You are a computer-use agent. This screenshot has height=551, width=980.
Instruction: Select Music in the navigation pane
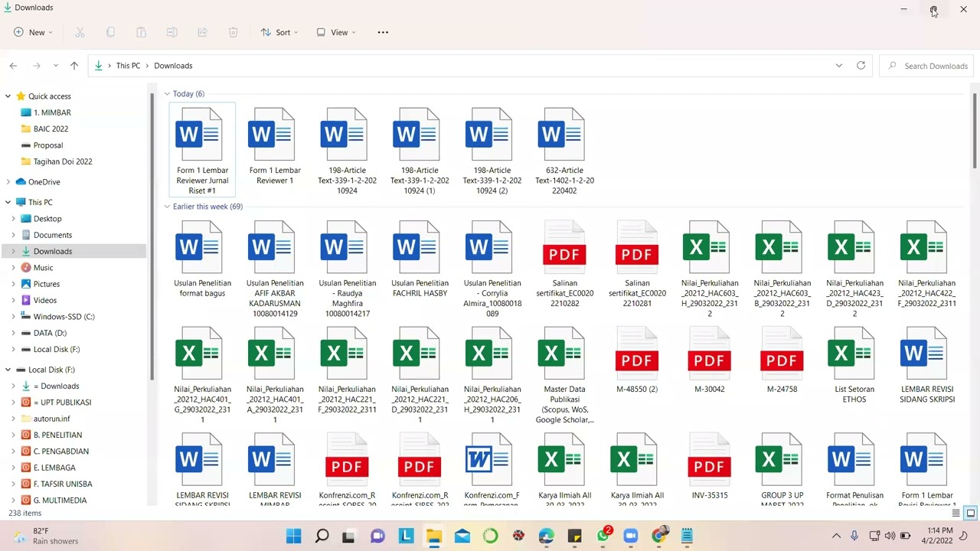pyautogui.click(x=43, y=268)
